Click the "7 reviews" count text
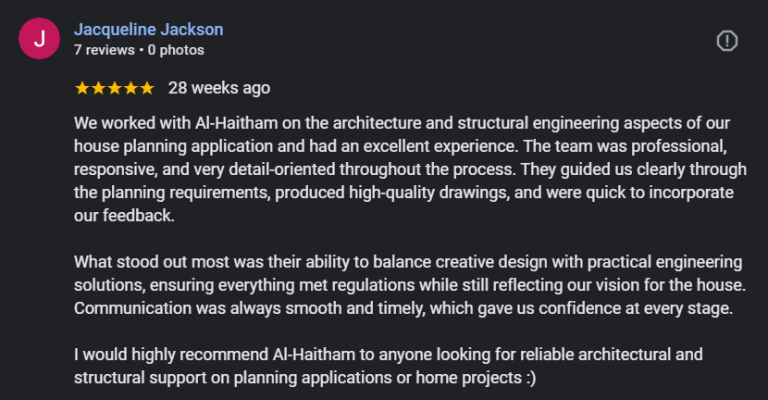 pyautogui.click(x=104, y=49)
